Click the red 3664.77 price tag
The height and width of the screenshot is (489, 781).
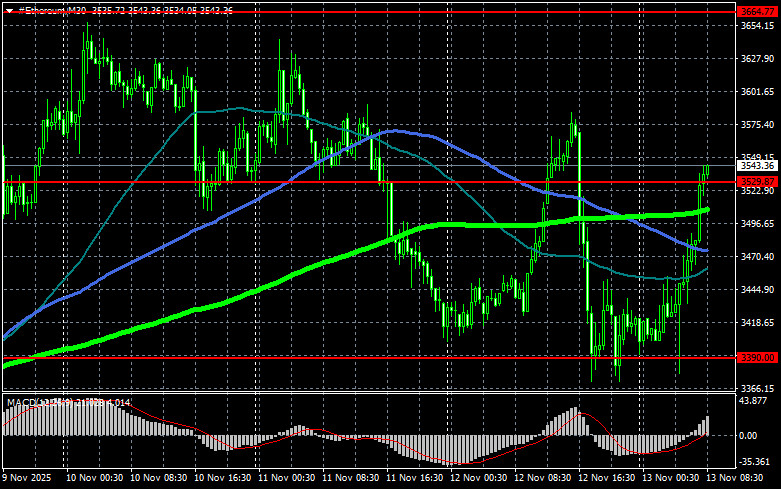pyautogui.click(x=757, y=11)
